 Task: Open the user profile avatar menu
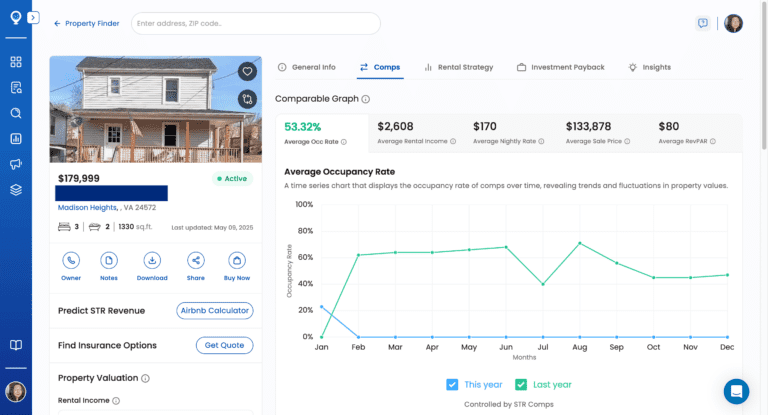[733, 24]
